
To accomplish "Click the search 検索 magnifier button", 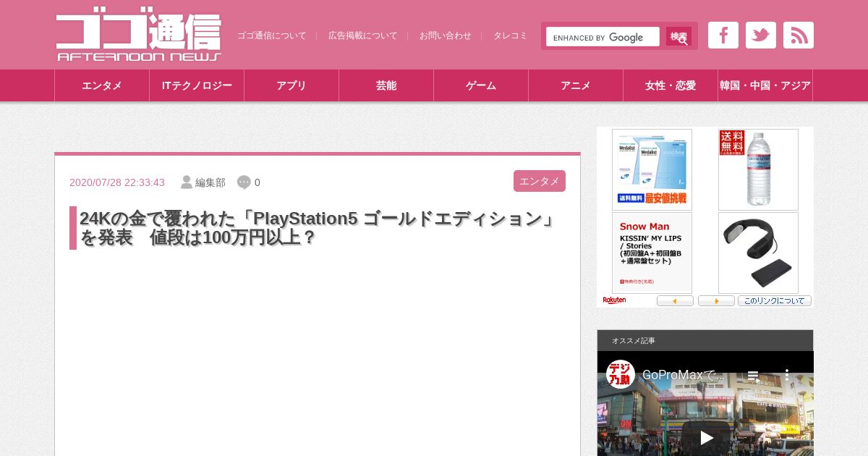I will (x=678, y=37).
